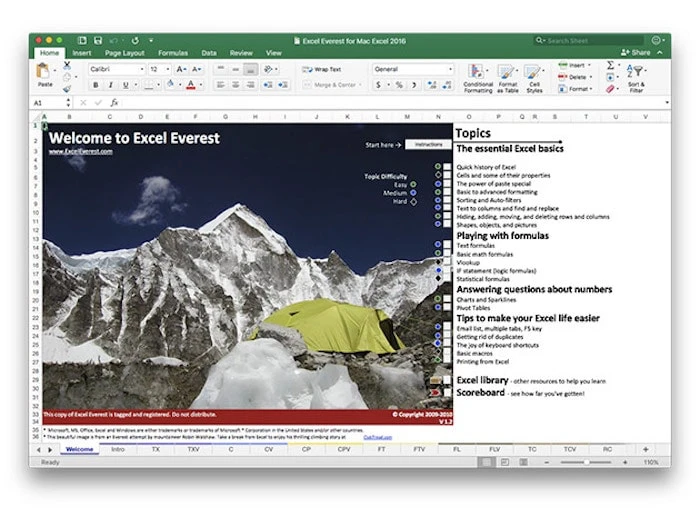The image size is (700, 526).
Task: Click the Save floppy disk icon
Action: [98, 41]
